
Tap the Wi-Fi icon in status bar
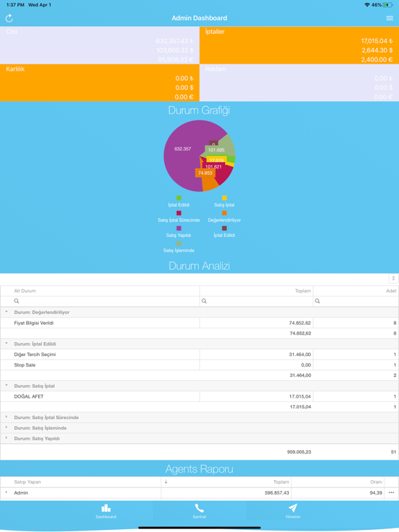click(367, 5)
